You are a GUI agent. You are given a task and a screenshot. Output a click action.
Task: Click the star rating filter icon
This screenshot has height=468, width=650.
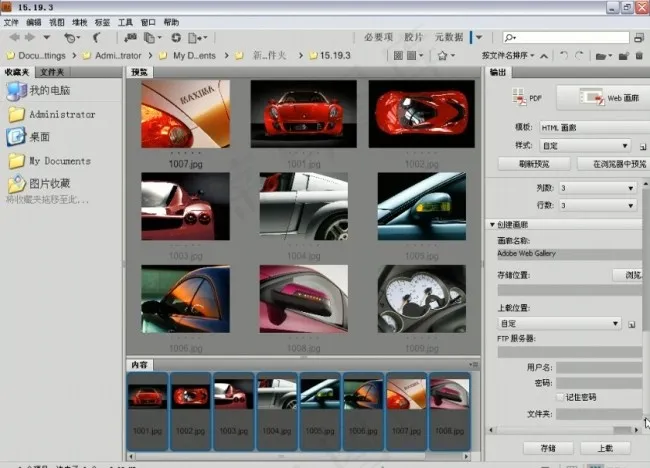point(444,55)
